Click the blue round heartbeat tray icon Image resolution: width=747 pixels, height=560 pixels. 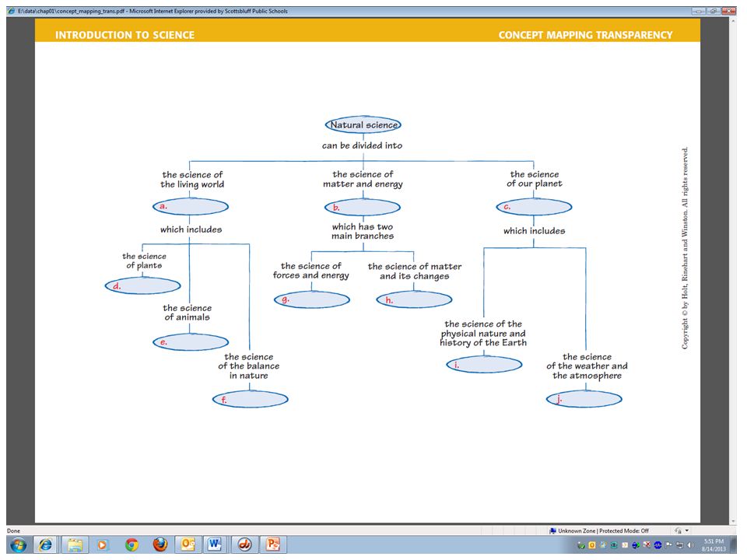[x=658, y=545]
